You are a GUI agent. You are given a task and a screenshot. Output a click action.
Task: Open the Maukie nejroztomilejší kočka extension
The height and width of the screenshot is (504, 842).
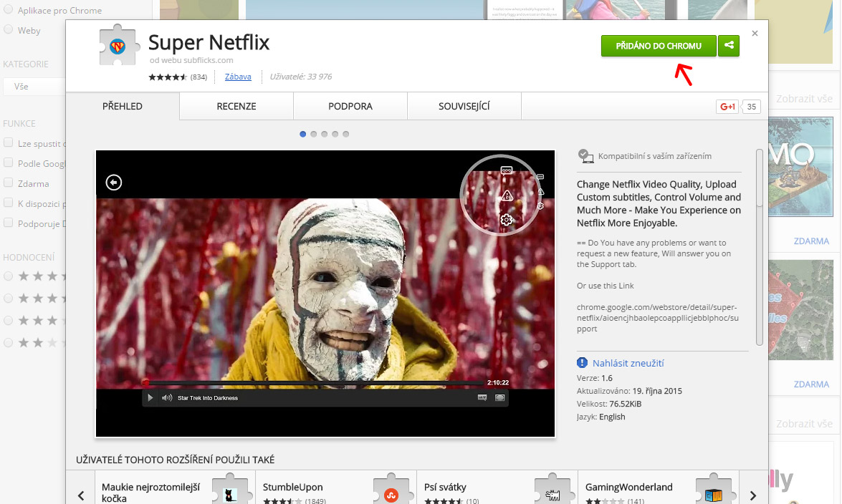tap(151, 493)
